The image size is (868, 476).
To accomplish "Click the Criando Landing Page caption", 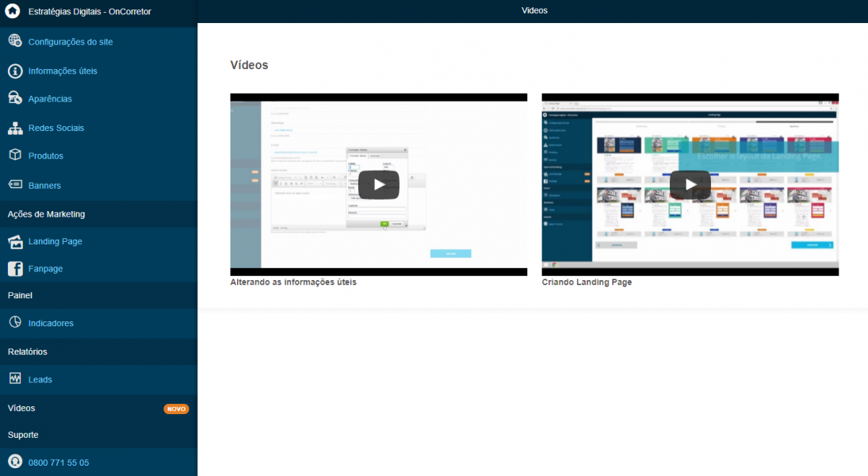I will [587, 282].
